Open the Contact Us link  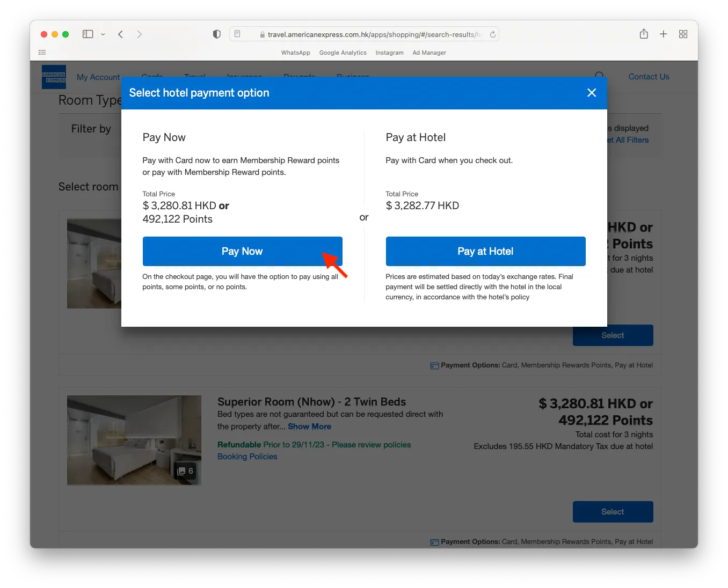(x=649, y=77)
